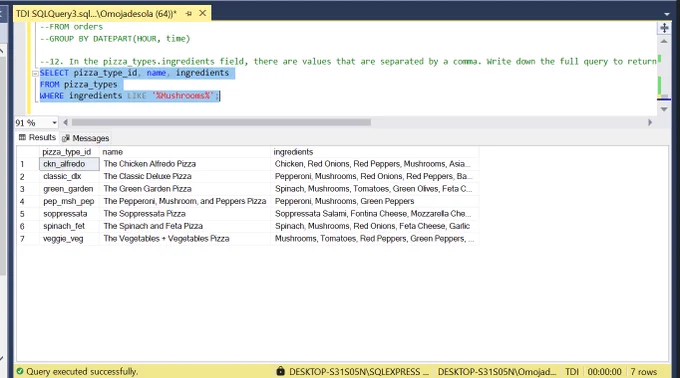
Task: Click the veggie_veg cell
Action: click(69, 238)
